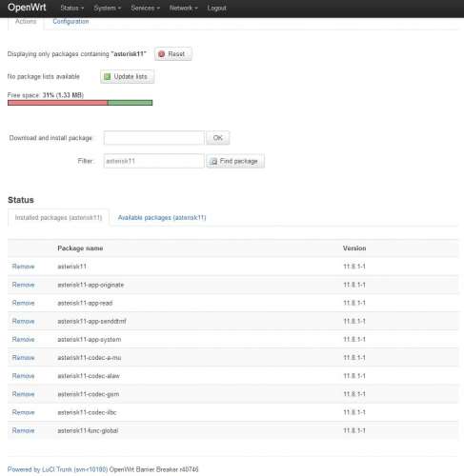Click the green Update lists icon
464x476 pixels.
(x=108, y=76)
